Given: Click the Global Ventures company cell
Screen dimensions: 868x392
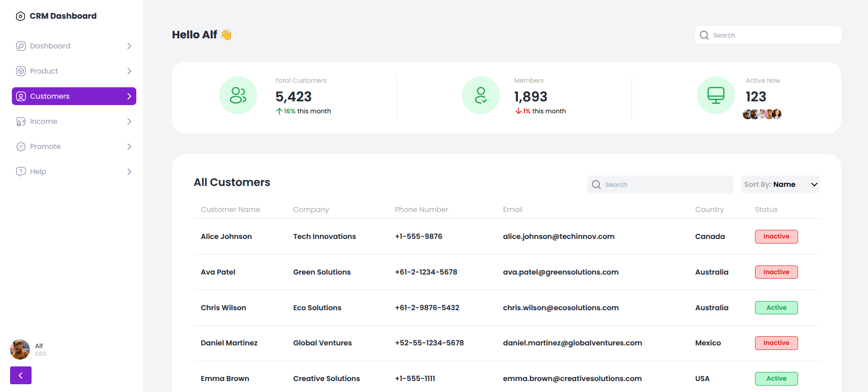Looking at the screenshot, I should [x=322, y=343].
